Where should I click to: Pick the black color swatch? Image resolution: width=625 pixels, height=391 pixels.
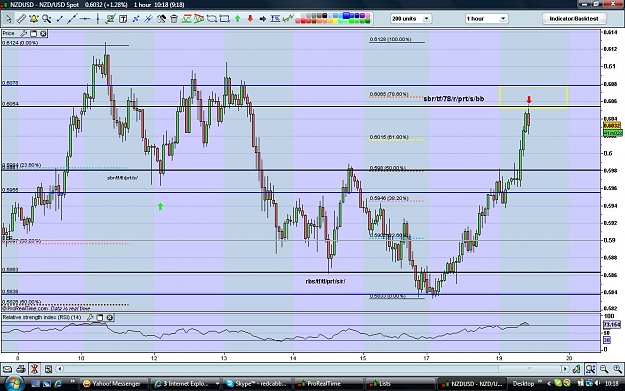click(x=324, y=16)
